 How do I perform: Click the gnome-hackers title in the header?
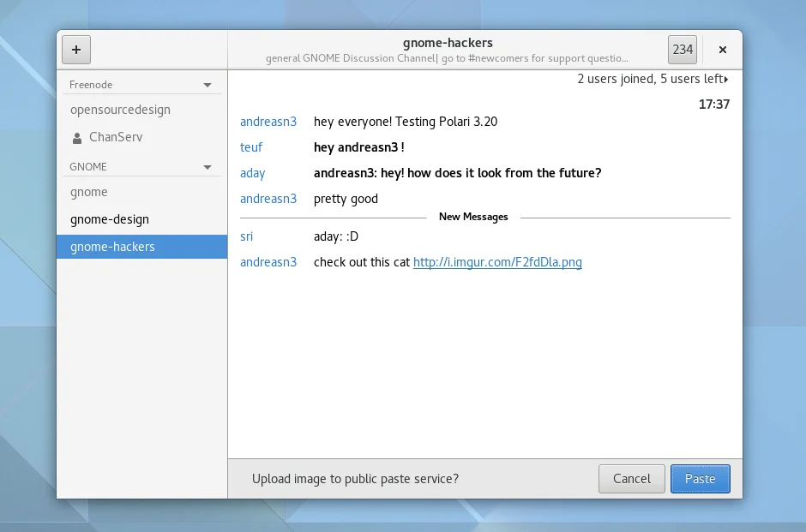pos(448,43)
